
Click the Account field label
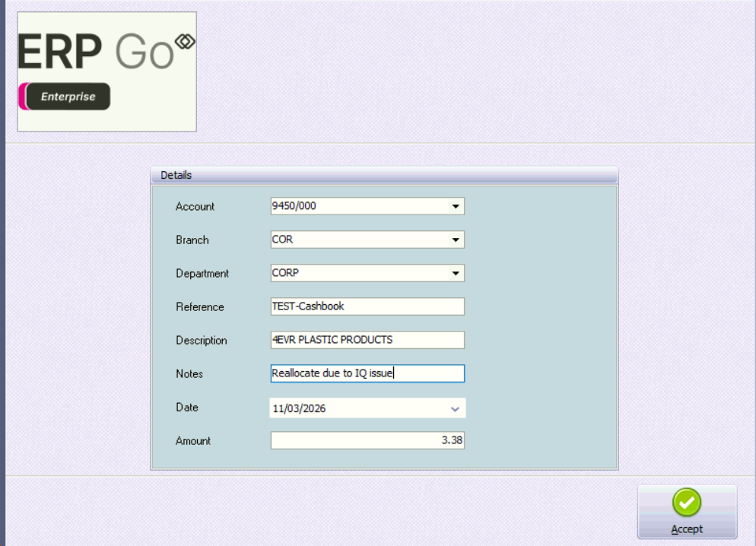(x=195, y=207)
